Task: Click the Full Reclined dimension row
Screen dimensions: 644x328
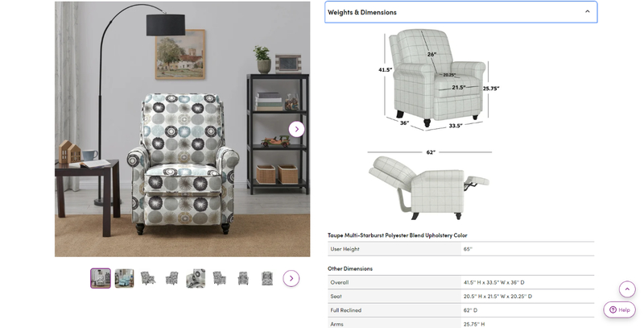Action: (460, 310)
